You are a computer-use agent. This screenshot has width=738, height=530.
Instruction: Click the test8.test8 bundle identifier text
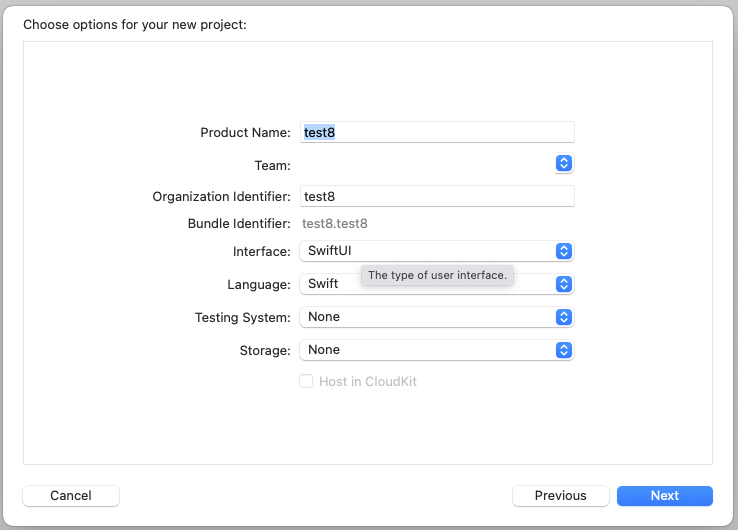click(x=335, y=224)
